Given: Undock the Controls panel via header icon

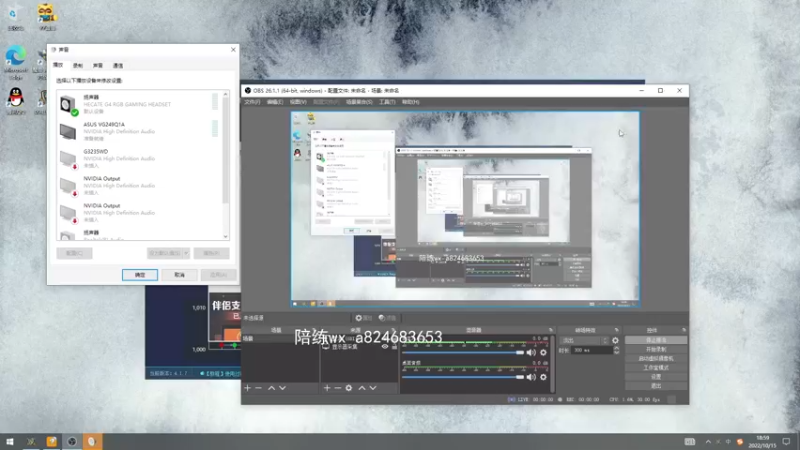Looking at the screenshot, I should pos(684,330).
